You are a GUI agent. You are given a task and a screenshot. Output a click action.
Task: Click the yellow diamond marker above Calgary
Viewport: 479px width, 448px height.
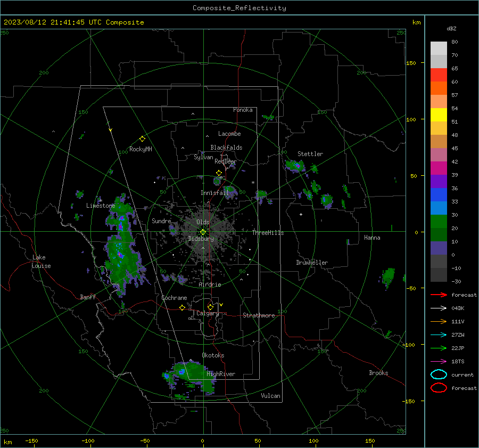click(x=210, y=307)
